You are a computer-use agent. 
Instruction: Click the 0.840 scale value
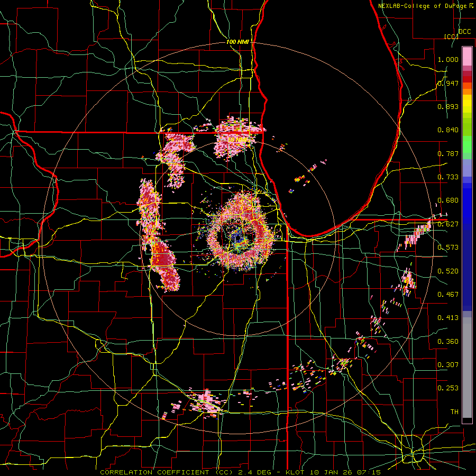point(448,130)
